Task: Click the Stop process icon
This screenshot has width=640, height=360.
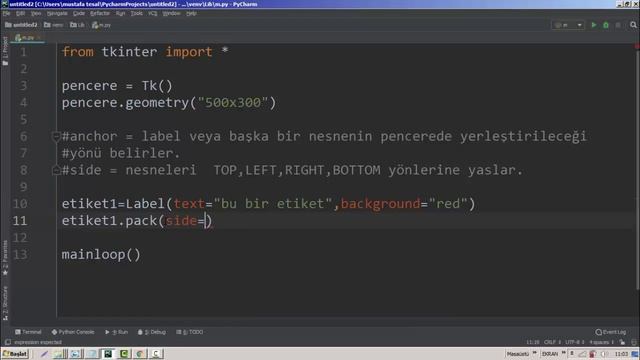Action: click(x=618, y=25)
